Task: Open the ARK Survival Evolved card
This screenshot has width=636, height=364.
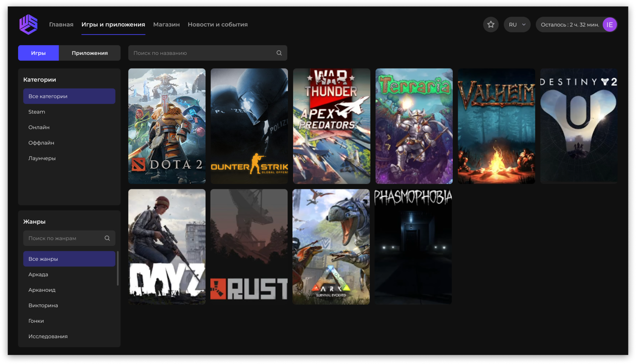Action: [x=331, y=247]
